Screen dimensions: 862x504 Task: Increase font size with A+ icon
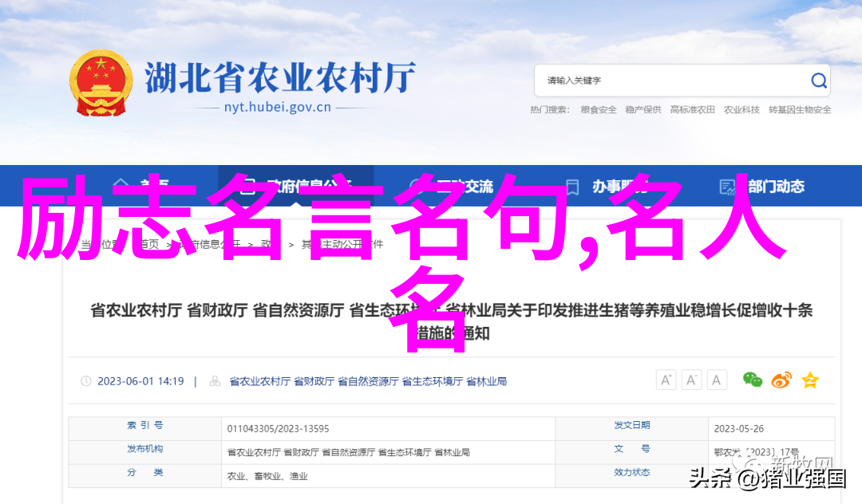pyautogui.click(x=666, y=380)
